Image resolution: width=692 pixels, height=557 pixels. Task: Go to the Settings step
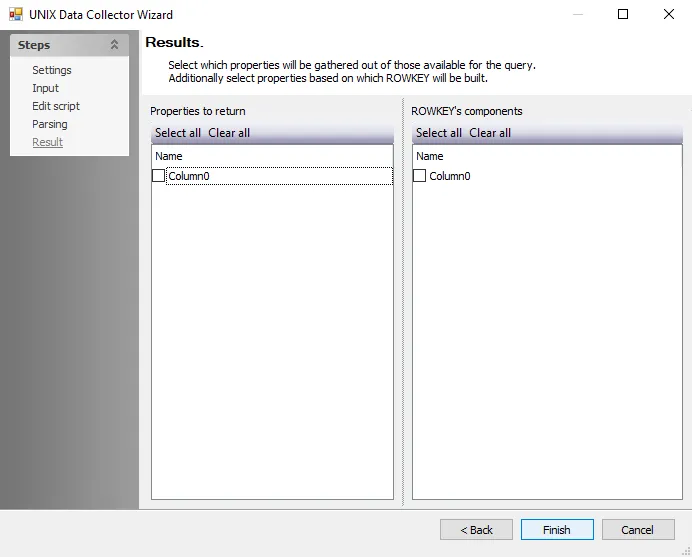click(x=52, y=70)
